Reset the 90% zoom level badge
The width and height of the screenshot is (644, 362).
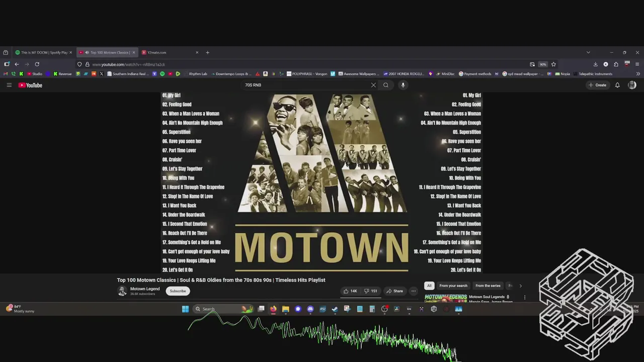click(543, 64)
